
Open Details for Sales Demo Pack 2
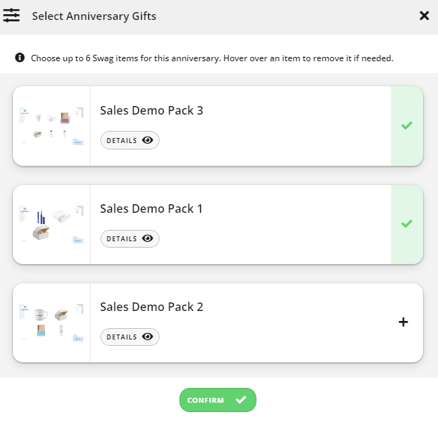tap(130, 337)
